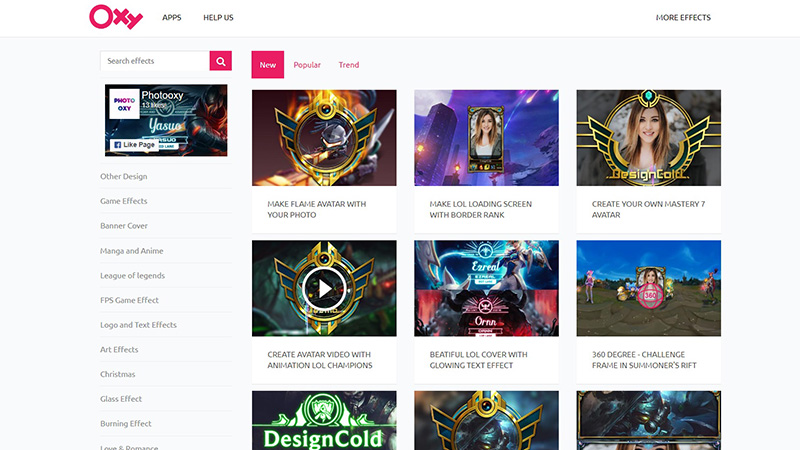Click the title 'Make LOL Loading Screen With Border Rank'

[481, 209]
